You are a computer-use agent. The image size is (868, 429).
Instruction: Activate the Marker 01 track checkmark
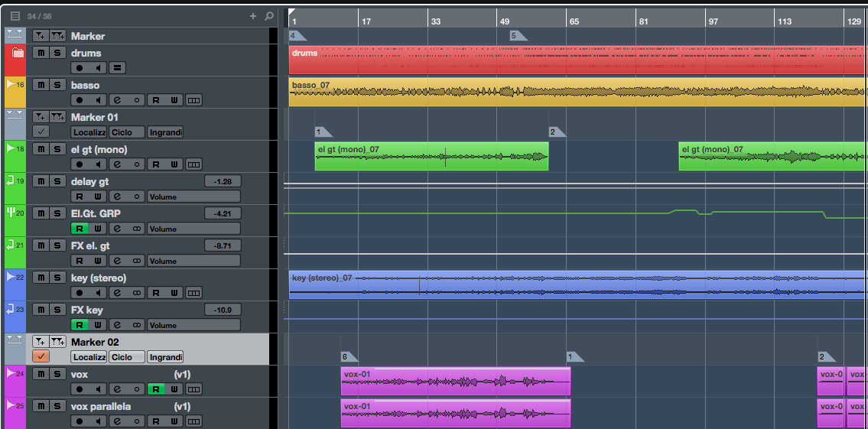click(x=41, y=132)
